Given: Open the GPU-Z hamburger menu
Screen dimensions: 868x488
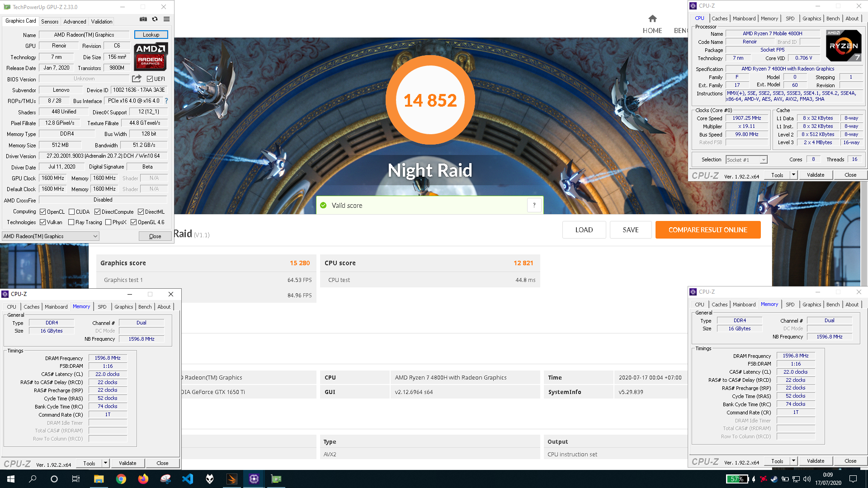Looking at the screenshot, I should point(166,19).
